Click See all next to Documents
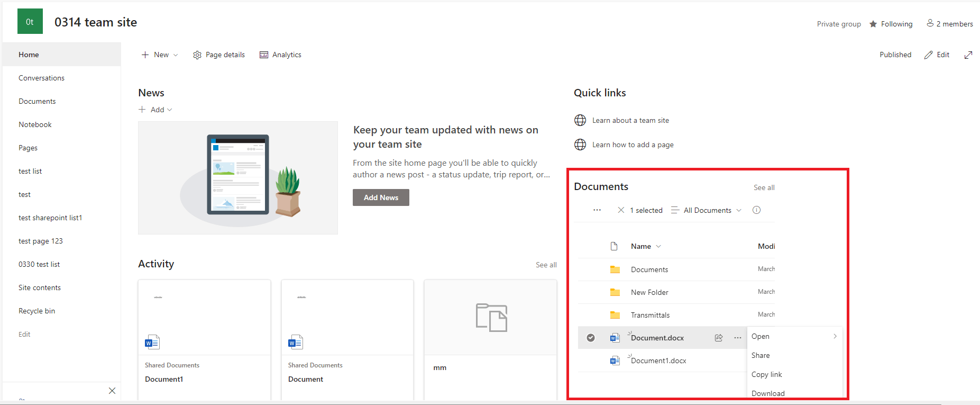Viewport: 980px width, 405px height. click(764, 187)
